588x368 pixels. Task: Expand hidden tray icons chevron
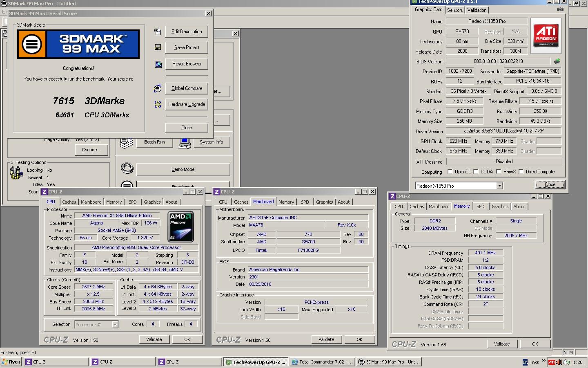pos(543,361)
